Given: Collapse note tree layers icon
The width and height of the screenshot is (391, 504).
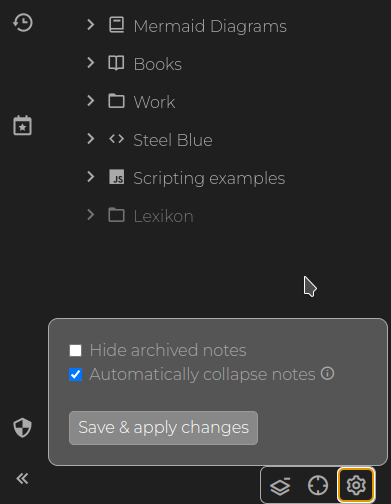Looking at the screenshot, I should click(x=280, y=485).
